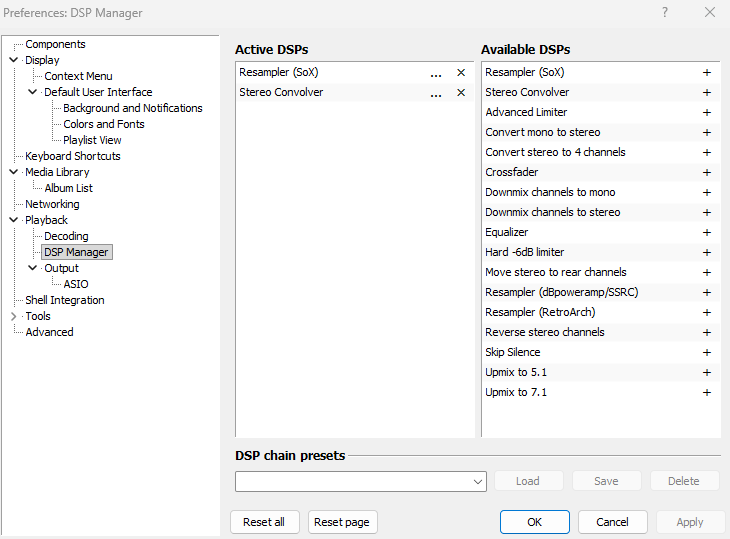Add Resampler (dBpoweramp/SSRC) DSP
The image size is (730, 539).
coord(707,293)
